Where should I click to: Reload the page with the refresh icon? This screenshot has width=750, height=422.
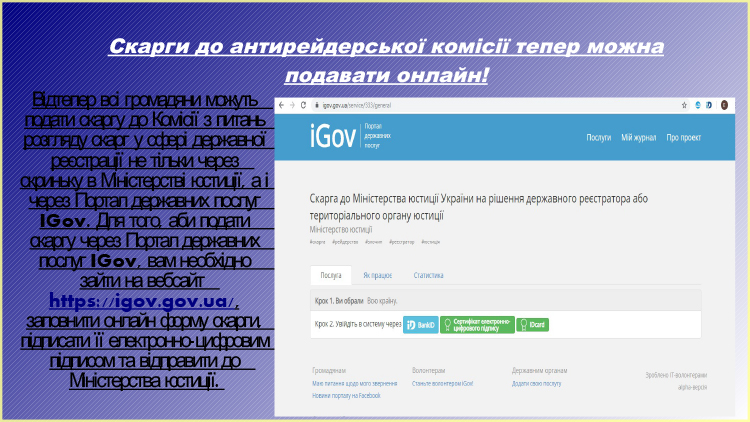pos(301,105)
